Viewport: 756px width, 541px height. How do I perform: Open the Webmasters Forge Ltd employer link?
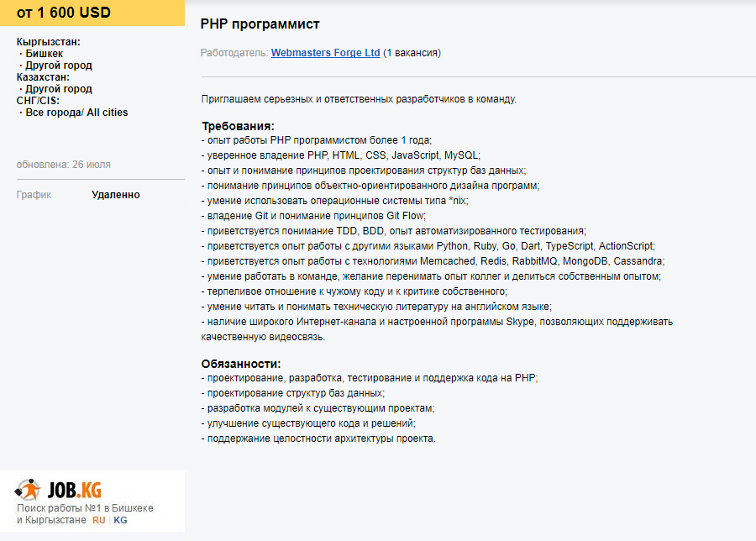click(325, 53)
